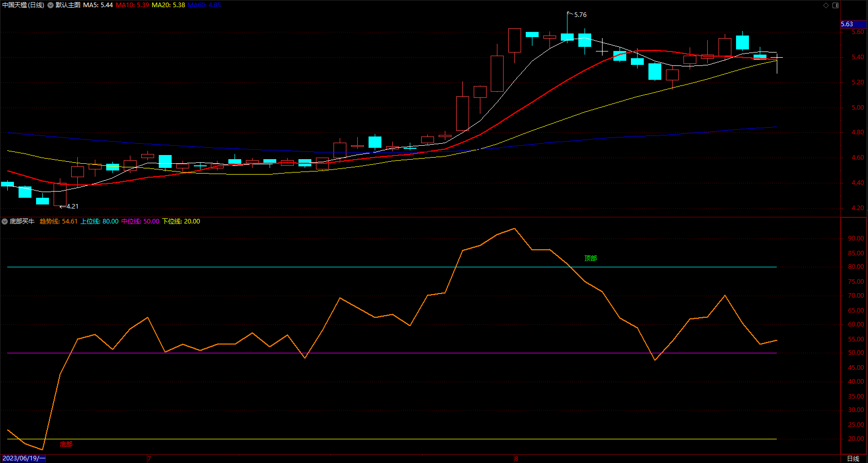This screenshot has width=868, height=463.
Task: Select the MA5: 5.44 label
Action: point(98,5)
